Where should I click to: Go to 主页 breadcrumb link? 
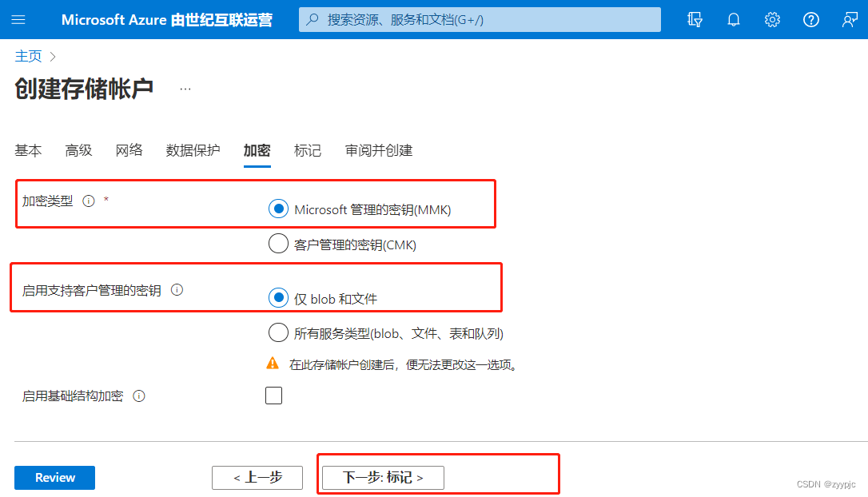[28, 57]
